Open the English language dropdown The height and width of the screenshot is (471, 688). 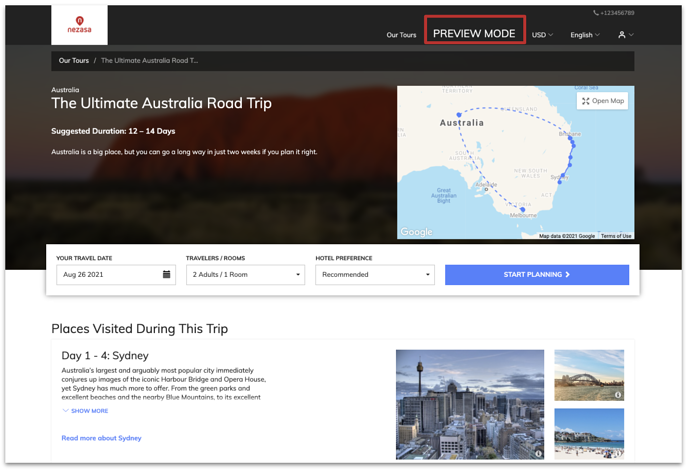[x=585, y=35]
